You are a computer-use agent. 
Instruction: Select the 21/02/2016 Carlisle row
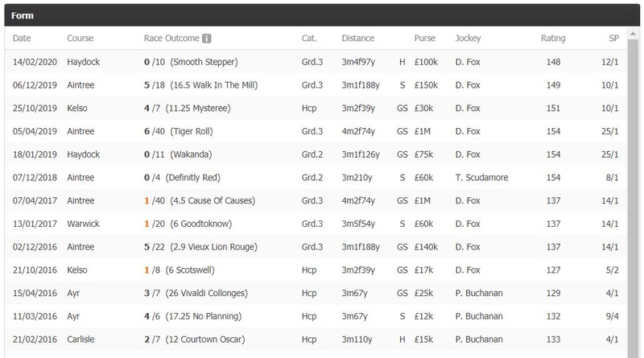click(x=316, y=339)
